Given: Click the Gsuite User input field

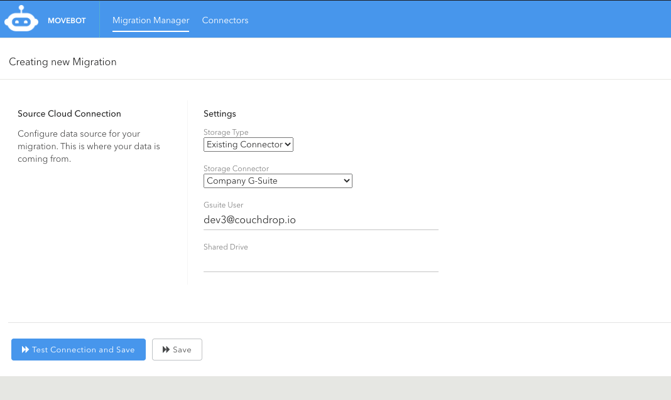Looking at the screenshot, I should click(320, 220).
